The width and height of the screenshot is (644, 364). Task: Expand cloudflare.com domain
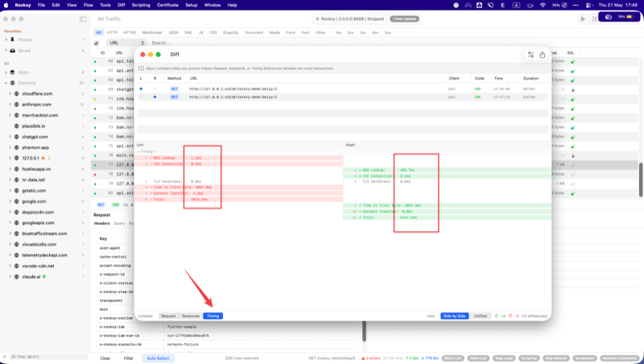pyautogui.click(x=10, y=93)
